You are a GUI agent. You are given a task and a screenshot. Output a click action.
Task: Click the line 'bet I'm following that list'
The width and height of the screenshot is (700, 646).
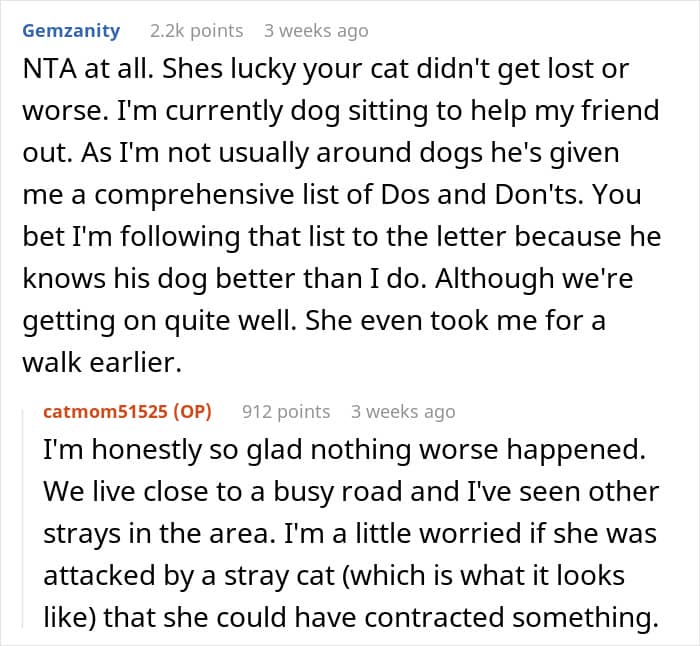coord(342,237)
